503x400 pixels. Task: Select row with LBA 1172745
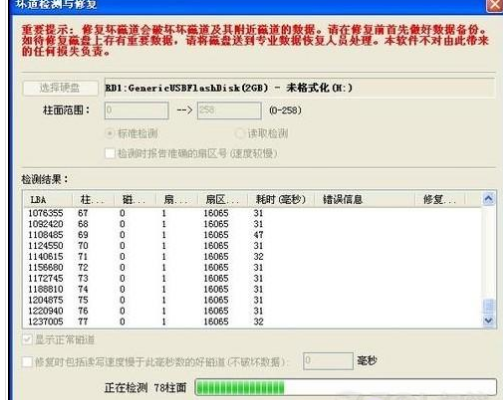(x=252, y=278)
